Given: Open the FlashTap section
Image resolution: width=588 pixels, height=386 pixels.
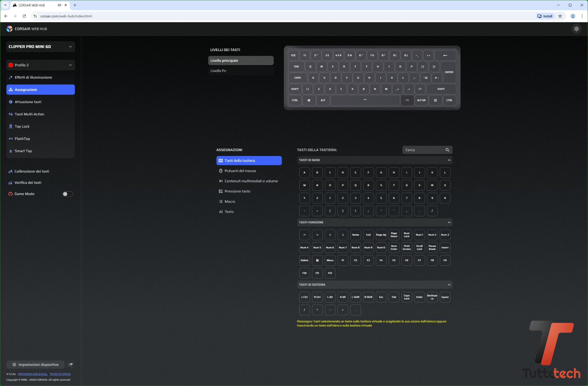Looking at the screenshot, I should pyautogui.click(x=40, y=139).
